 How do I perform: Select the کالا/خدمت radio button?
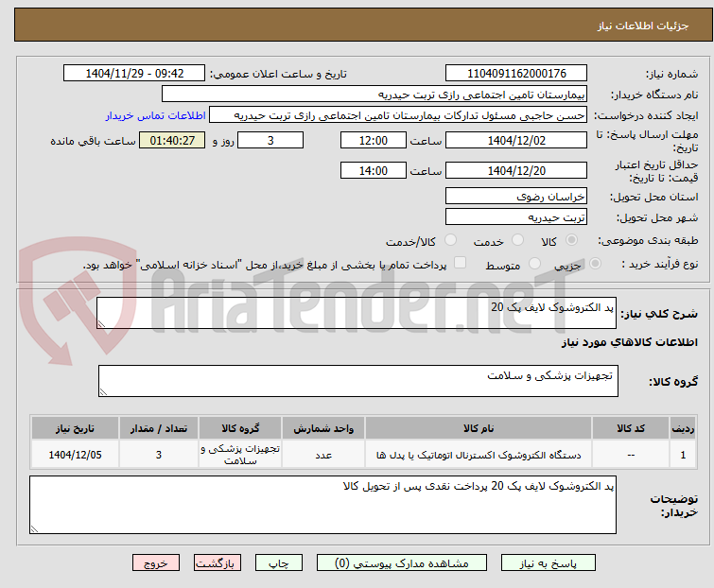[450, 240]
